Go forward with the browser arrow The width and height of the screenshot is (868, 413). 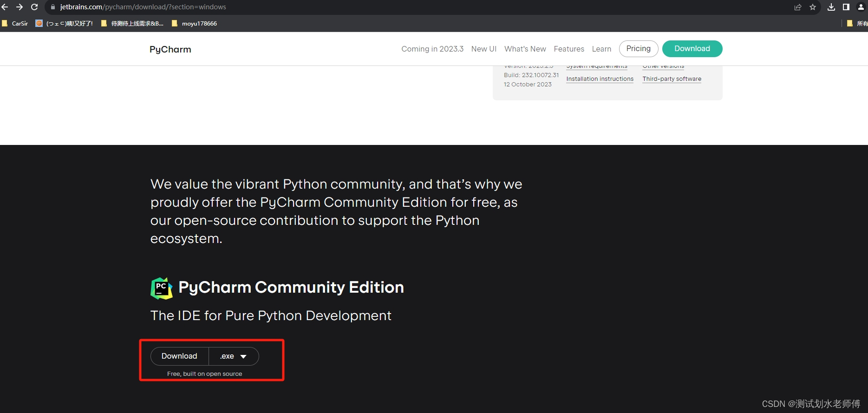(20, 7)
